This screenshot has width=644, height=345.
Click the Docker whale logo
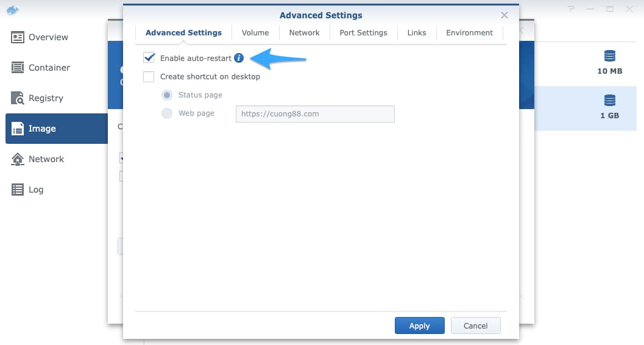[x=12, y=9]
